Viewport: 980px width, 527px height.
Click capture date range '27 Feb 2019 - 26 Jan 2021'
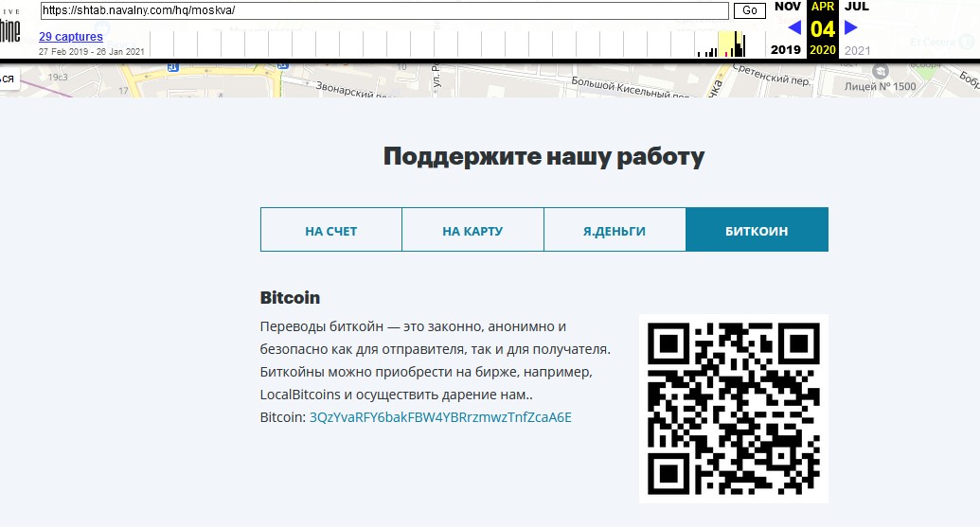click(91, 52)
